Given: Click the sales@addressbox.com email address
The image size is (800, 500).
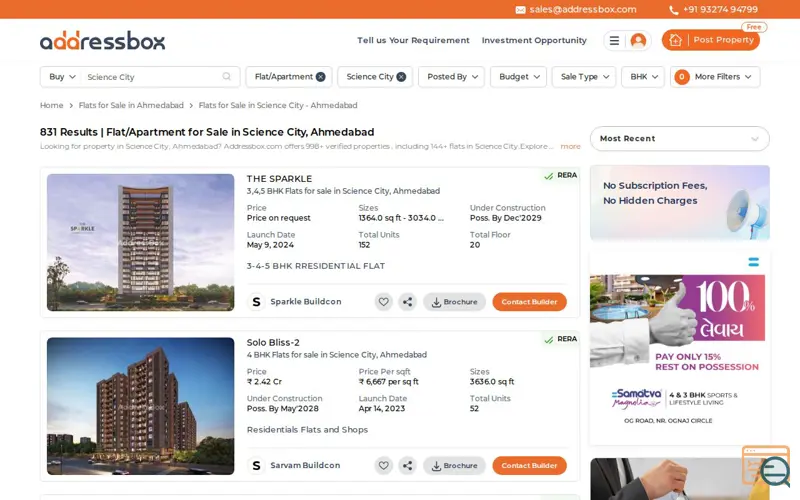Looking at the screenshot, I should click(x=583, y=10).
